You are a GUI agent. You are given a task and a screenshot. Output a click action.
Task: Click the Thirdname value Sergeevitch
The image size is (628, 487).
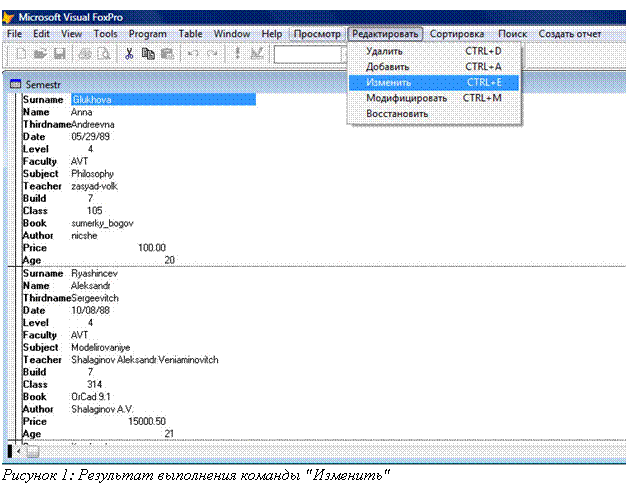point(95,298)
